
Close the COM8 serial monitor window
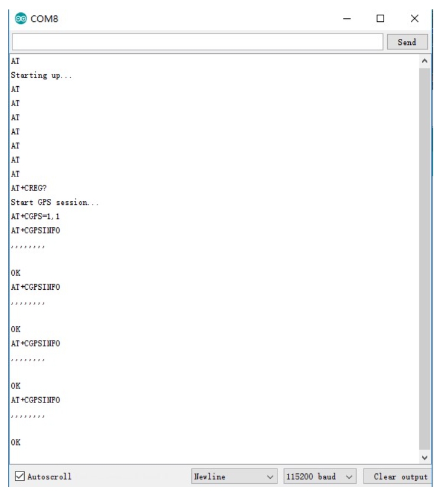coord(414,19)
